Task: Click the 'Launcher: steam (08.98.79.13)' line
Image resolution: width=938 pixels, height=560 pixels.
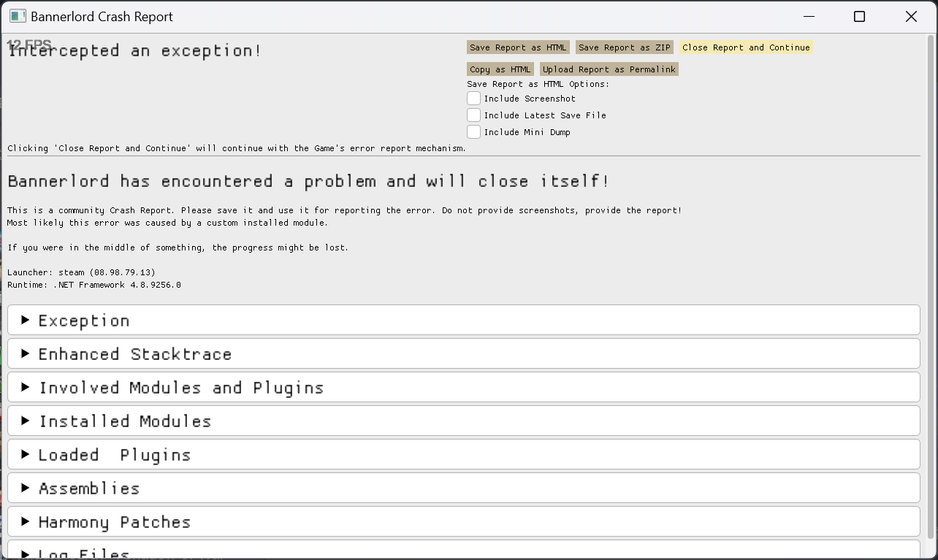Action: (81, 272)
